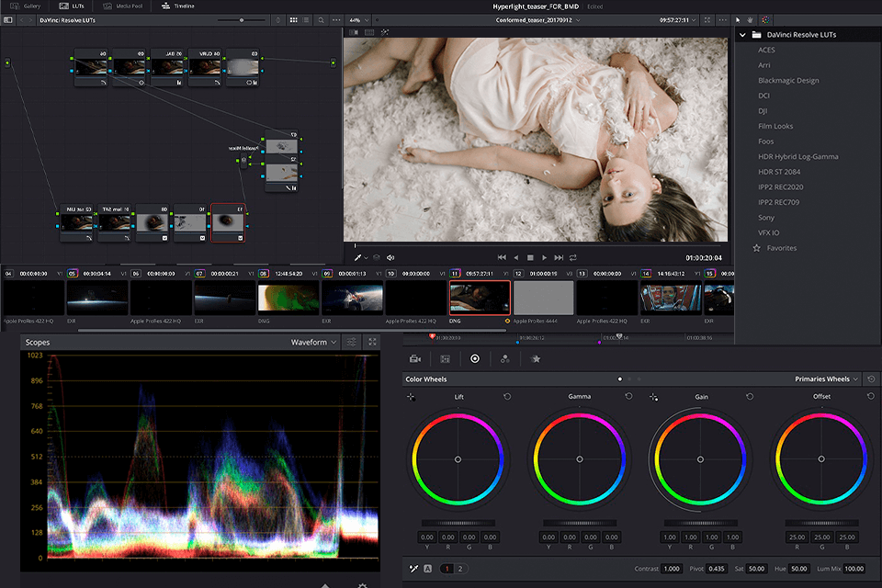Toggle viewer fullscreen expand icon

point(707,20)
